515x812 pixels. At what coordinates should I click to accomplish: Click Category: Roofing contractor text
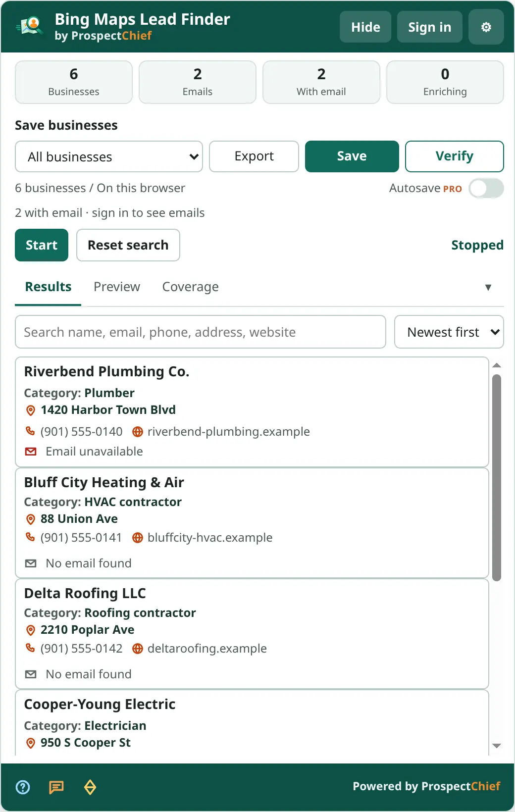pos(110,613)
